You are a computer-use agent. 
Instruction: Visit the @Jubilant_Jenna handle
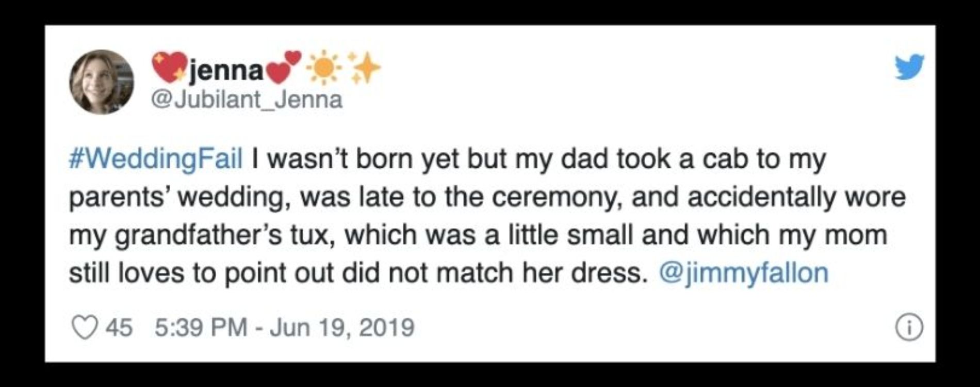click(246, 99)
